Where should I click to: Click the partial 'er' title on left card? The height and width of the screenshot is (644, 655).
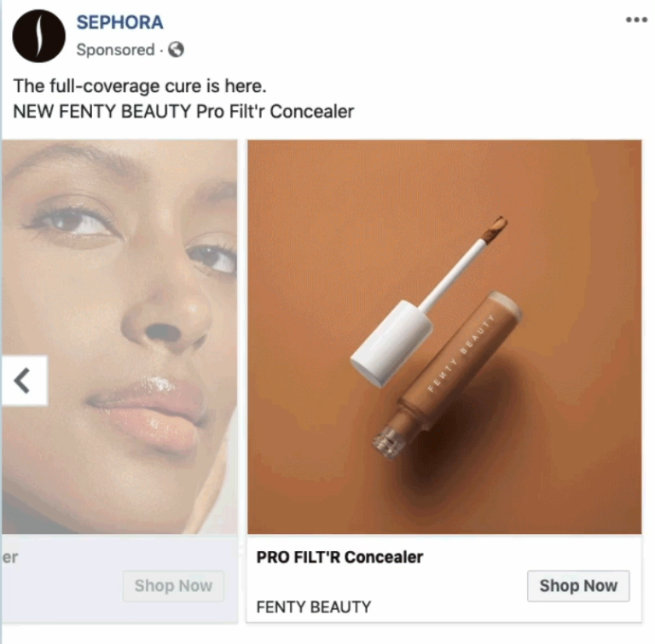point(10,557)
